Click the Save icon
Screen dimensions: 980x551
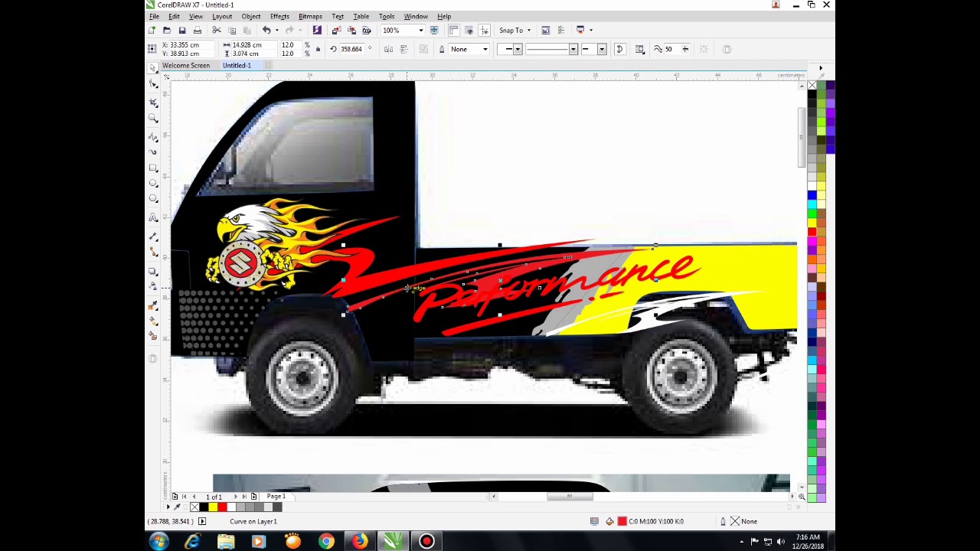tap(182, 30)
